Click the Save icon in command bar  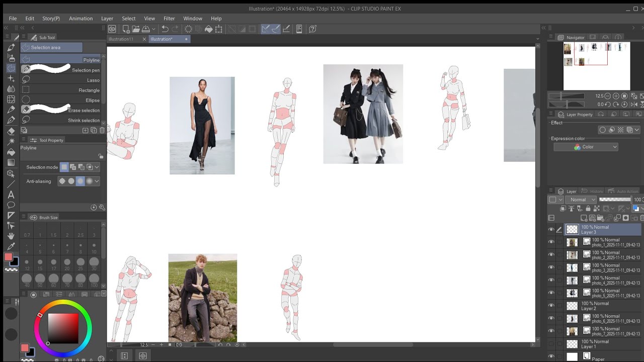tap(145, 29)
